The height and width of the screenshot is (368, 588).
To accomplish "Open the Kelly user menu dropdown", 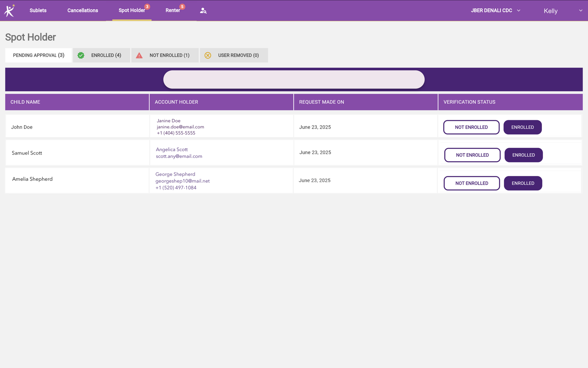I will pos(562,11).
